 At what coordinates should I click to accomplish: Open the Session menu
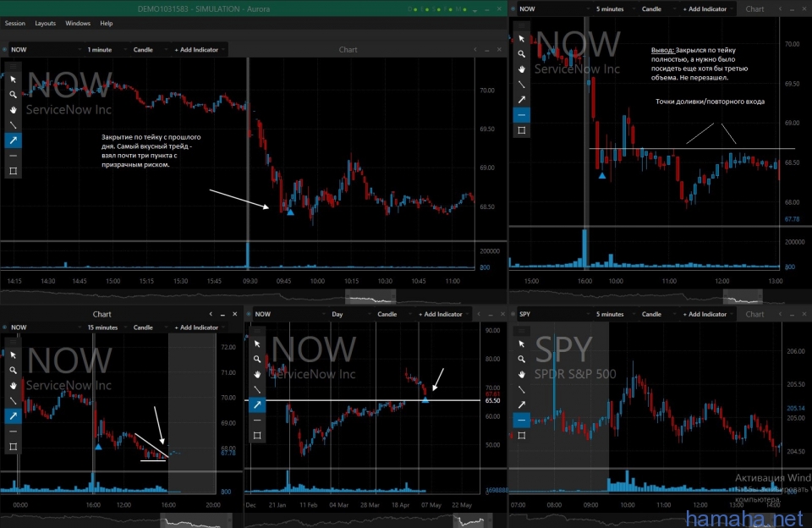pyautogui.click(x=15, y=24)
